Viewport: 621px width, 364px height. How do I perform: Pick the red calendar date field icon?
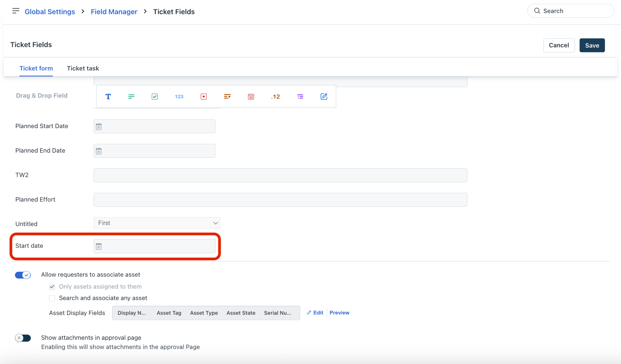coord(251,97)
